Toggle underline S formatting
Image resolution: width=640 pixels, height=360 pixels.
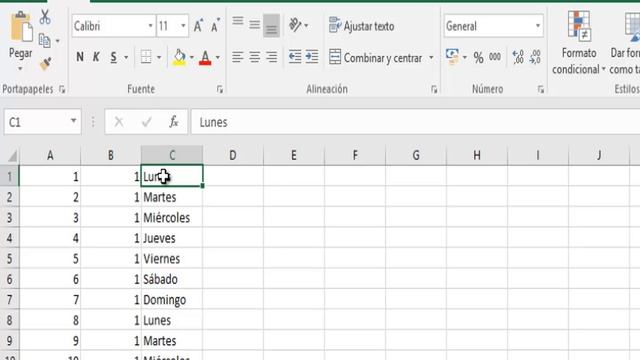click(113, 57)
